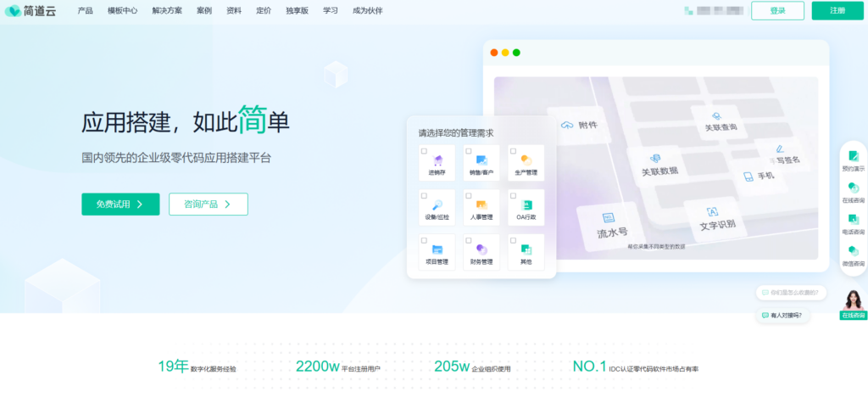Click the 进销存 shopping cart icon
Image resolution: width=868 pixels, height=409 pixels.
437,160
